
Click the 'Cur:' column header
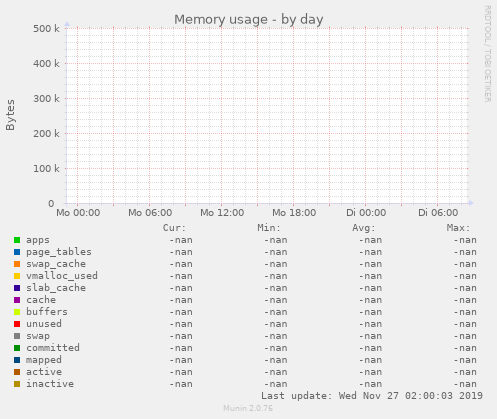tap(174, 228)
